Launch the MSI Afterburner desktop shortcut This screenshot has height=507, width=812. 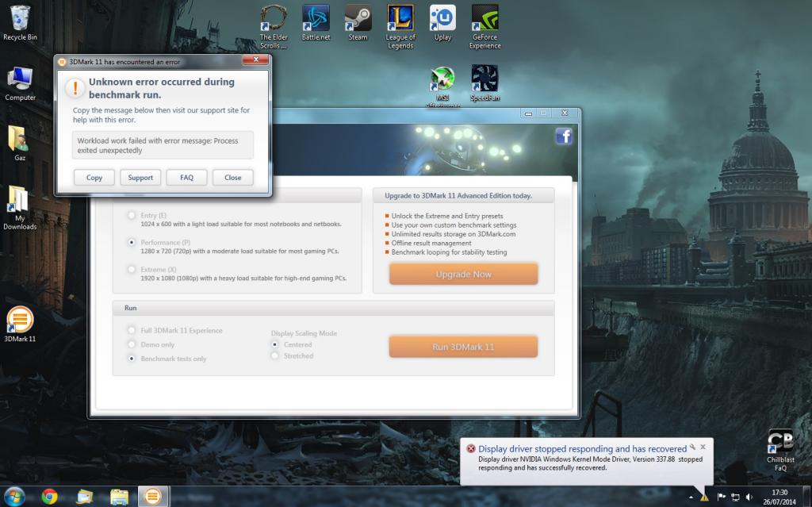click(x=442, y=86)
